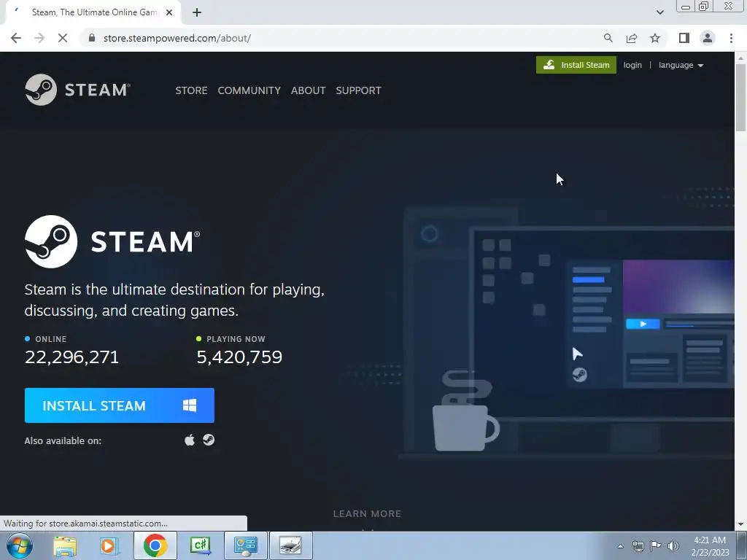Open the SUPPORT menu item
This screenshot has height=560, width=747.
coord(358,90)
